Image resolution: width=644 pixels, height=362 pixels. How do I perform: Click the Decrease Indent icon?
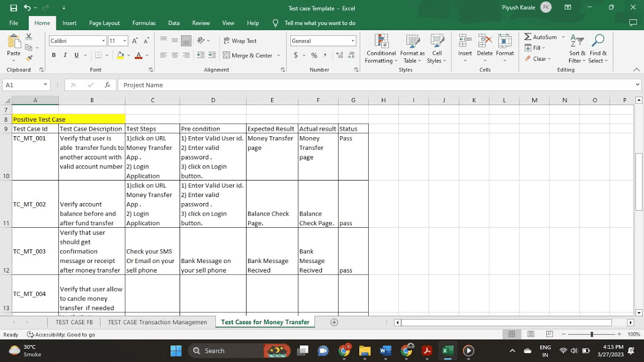click(201, 55)
